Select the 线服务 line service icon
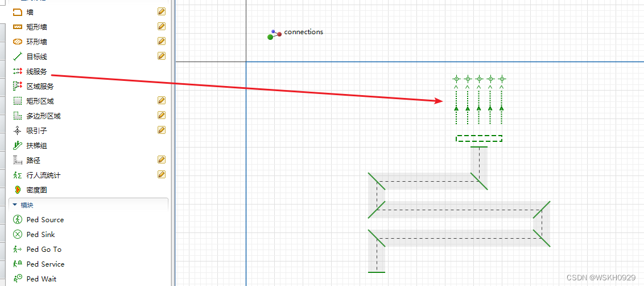The image size is (644, 286). point(17,72)
